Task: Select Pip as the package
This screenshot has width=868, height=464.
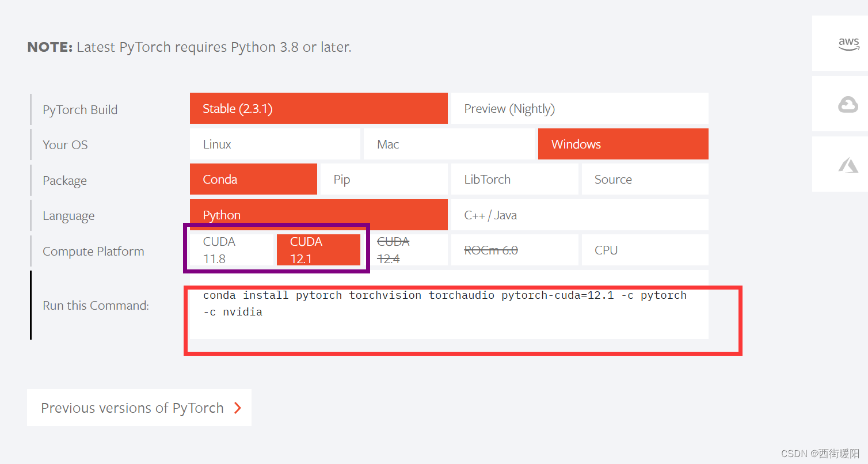Action: click(384, 179)
